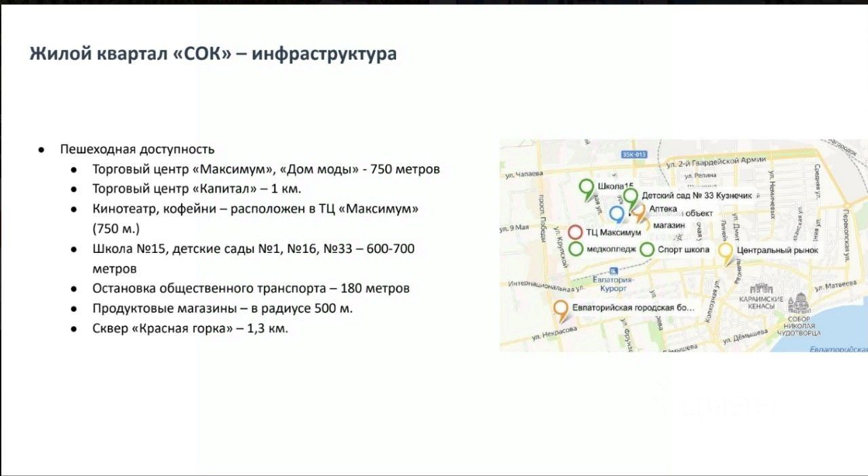Click the «Спорт школа» map label
868x476 pixels.
click(x=684, y=250)
